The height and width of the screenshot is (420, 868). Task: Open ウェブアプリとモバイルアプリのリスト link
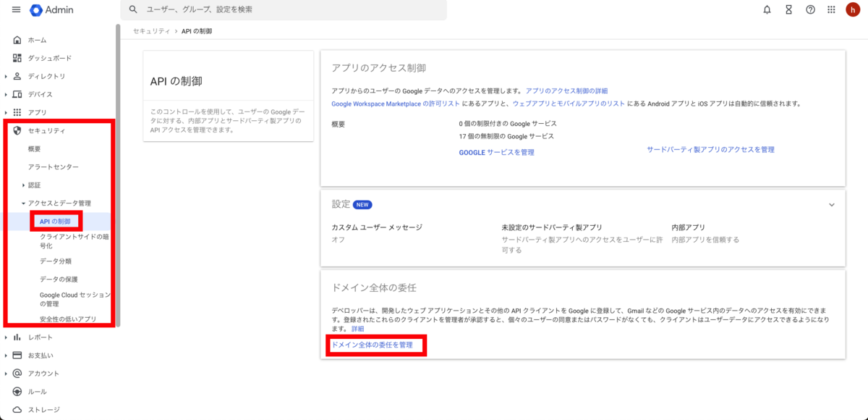pos(569,104)
